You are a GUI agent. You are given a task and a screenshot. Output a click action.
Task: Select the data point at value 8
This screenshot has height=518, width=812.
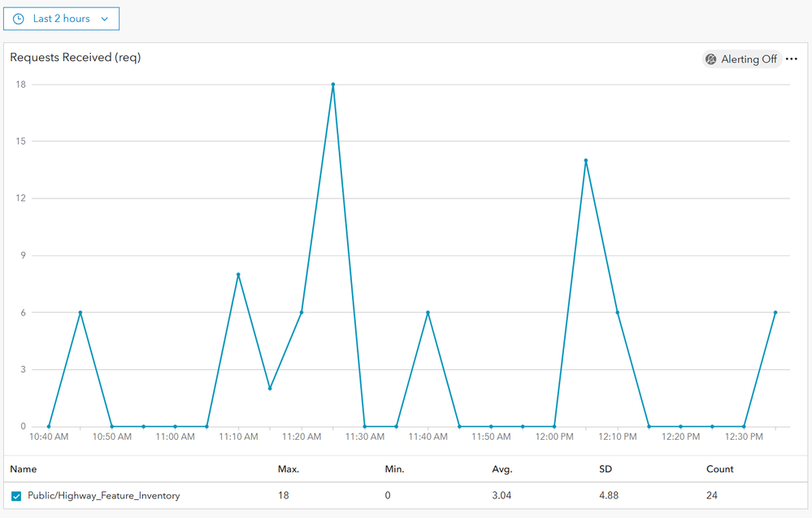point(238,275)
